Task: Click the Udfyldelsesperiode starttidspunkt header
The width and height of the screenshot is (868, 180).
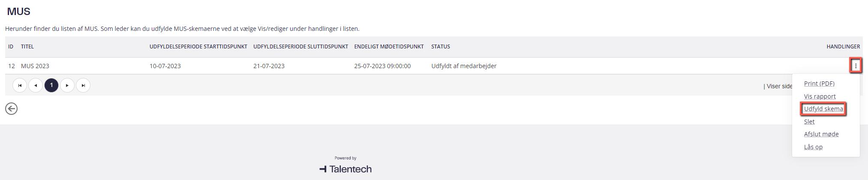Action: [198, 47]
